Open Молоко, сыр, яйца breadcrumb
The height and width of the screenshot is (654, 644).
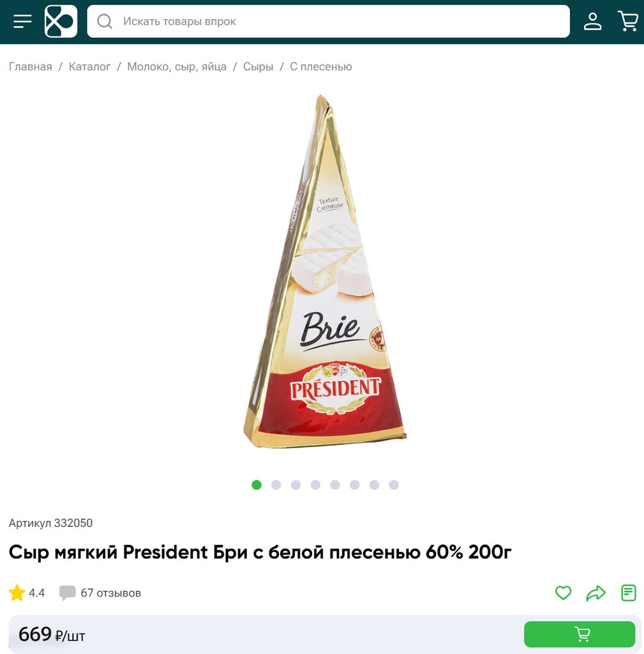[177, 66]
